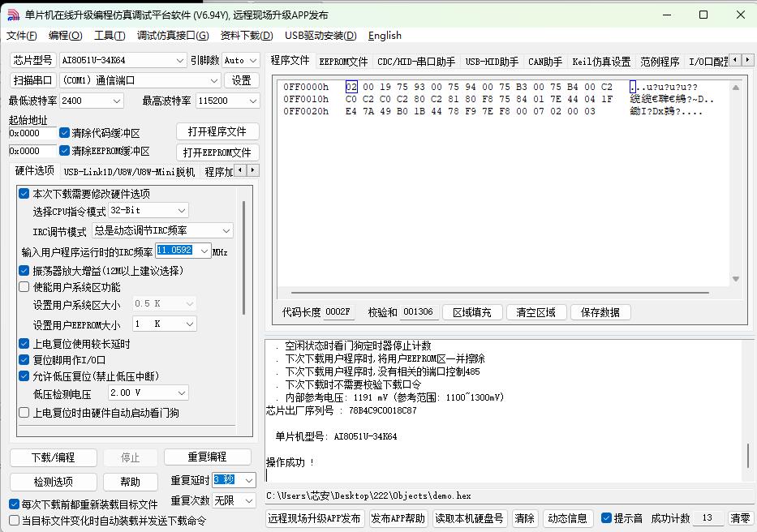Click hardware options panel vertical scrollbar

tap(243, 258)
